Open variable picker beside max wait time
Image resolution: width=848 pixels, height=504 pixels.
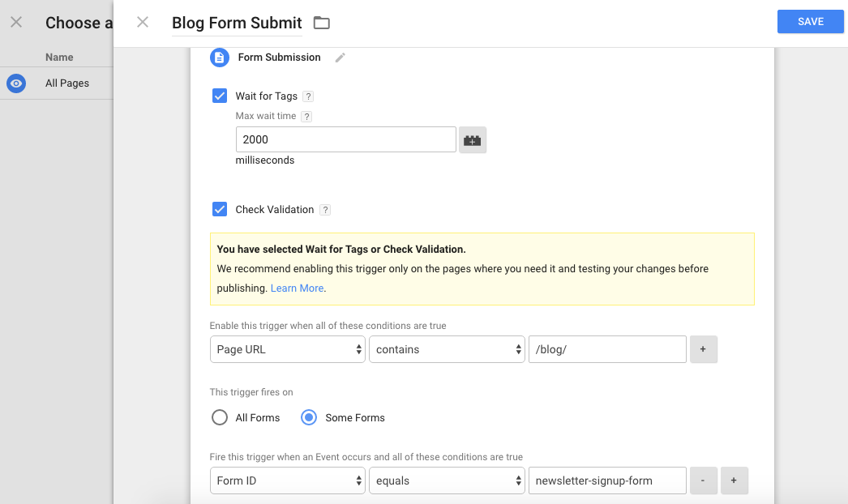point(472,139)
